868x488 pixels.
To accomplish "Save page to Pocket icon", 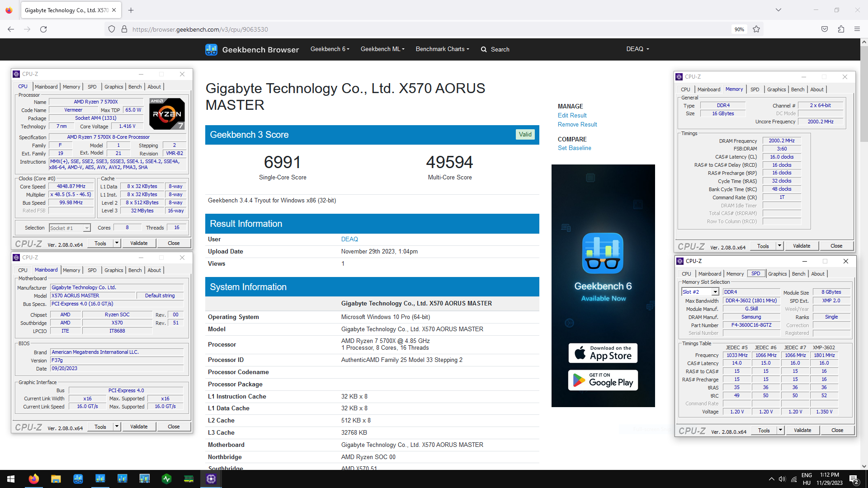I will tap(825, 29).
